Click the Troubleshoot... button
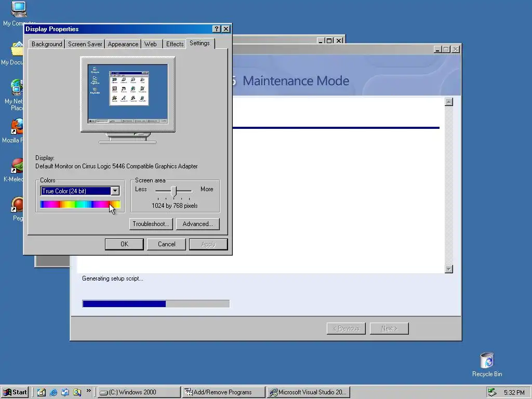 [x=151, y=224]
